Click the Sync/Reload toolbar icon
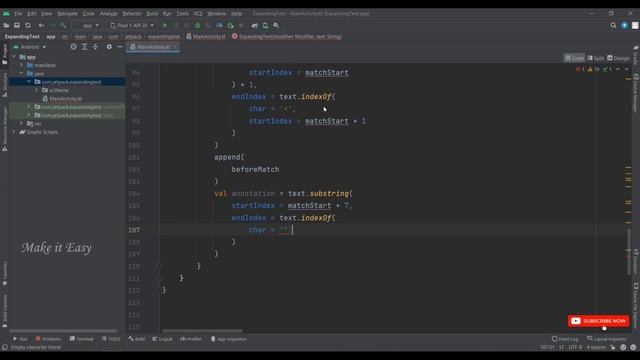The image size is (640, 360). [x=28, y=25]
